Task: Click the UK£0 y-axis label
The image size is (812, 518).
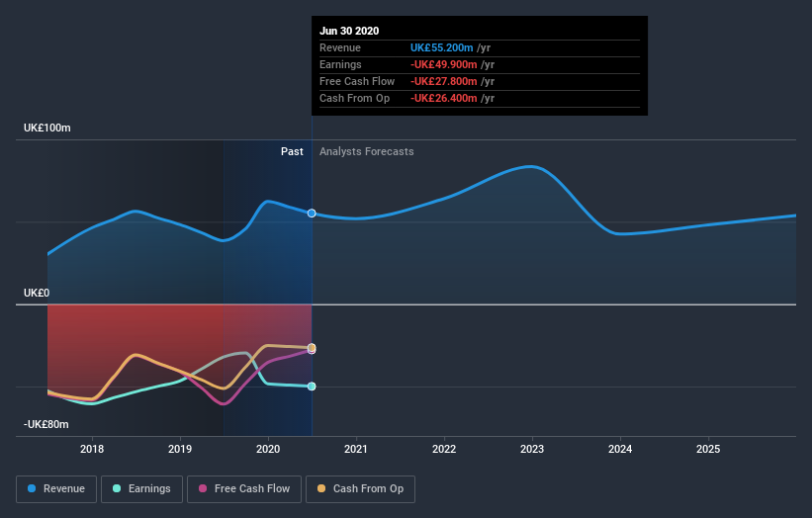Action: [x=37, y=293]
